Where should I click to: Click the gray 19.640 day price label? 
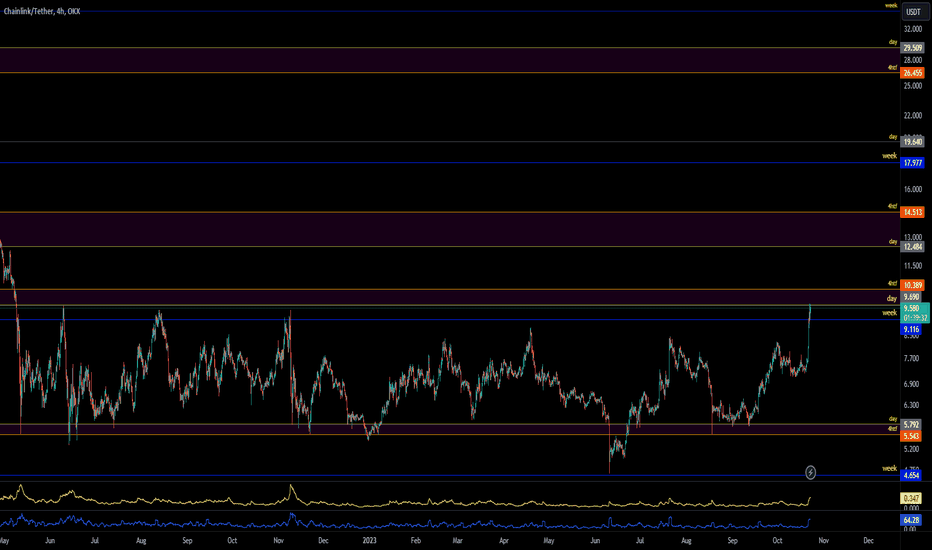pyautogui.click(x=912, y=143)
